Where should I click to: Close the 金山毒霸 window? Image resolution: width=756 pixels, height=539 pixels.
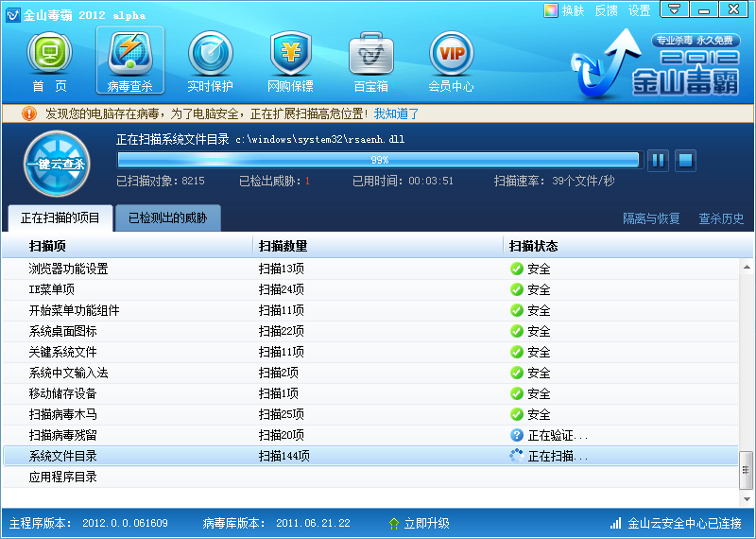point(734,9)
